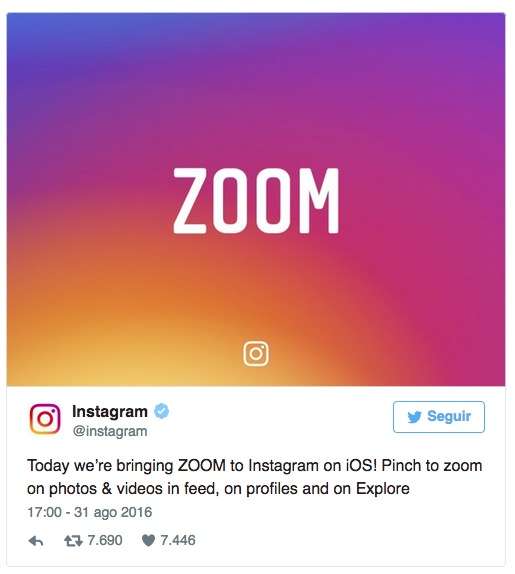Click the large white ZOOM headline
This screenshot has height=574, width=515.
(x=256, y=201)
